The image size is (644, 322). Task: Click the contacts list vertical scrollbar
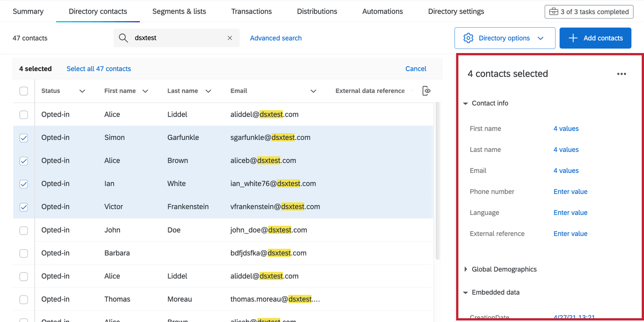[438, 181]
